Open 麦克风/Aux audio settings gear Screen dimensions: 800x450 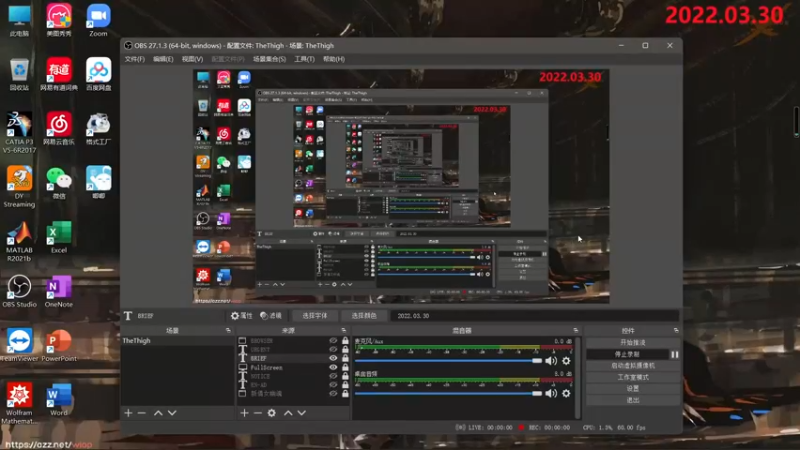tap(566, 361)
